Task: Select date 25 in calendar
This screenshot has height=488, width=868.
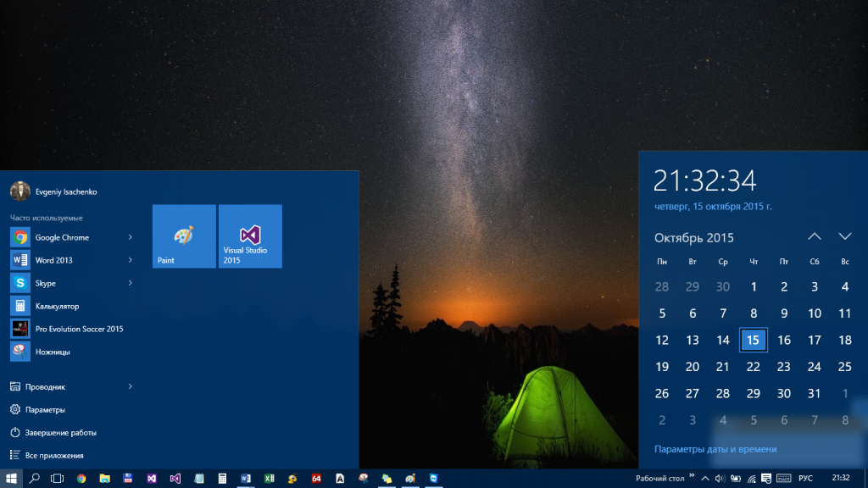Action: 845,366
